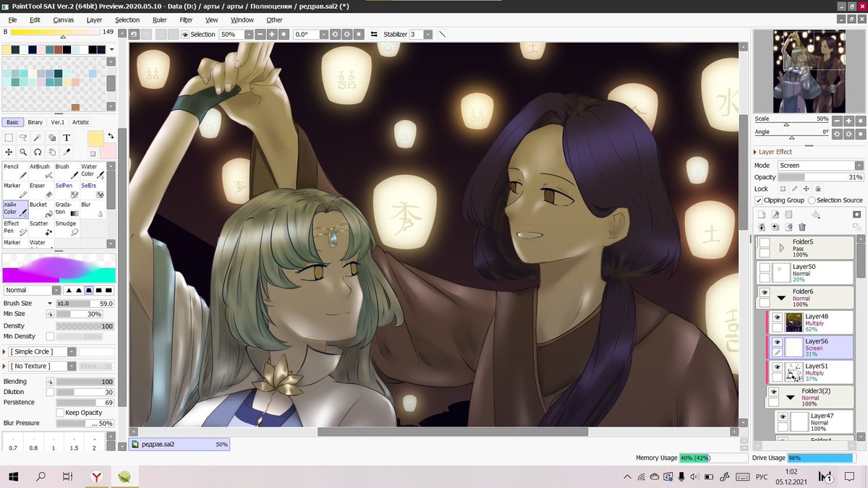Click the navigator thumbnail preview

[809, 70]
